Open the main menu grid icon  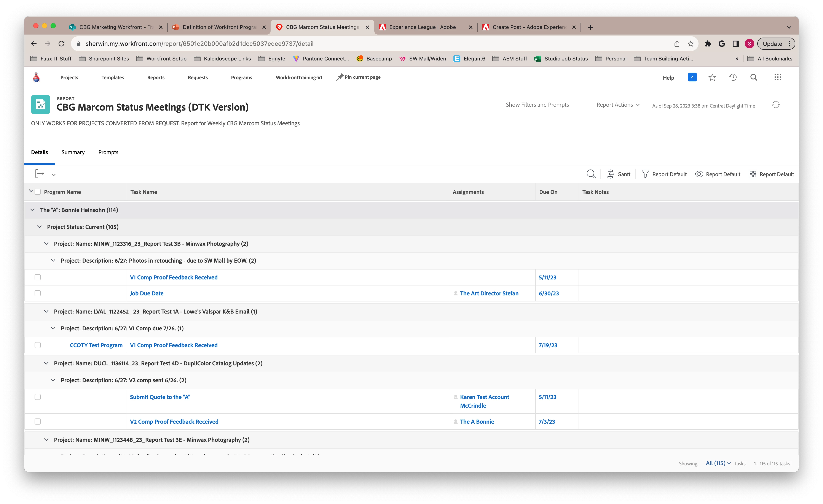click(778, 78)
